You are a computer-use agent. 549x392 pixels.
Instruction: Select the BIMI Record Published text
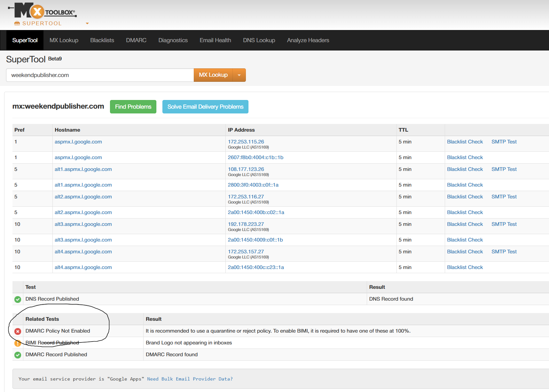click(x=52, y=343)
